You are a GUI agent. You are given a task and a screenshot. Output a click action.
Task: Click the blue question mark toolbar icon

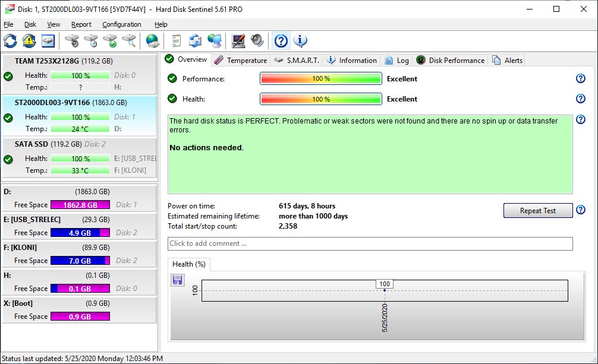pos(281,41)
